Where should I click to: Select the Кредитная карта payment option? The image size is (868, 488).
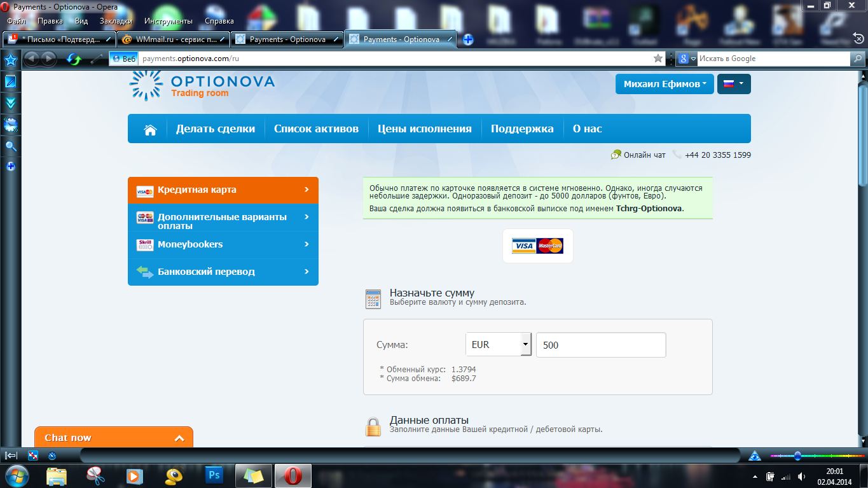[223, 190]
